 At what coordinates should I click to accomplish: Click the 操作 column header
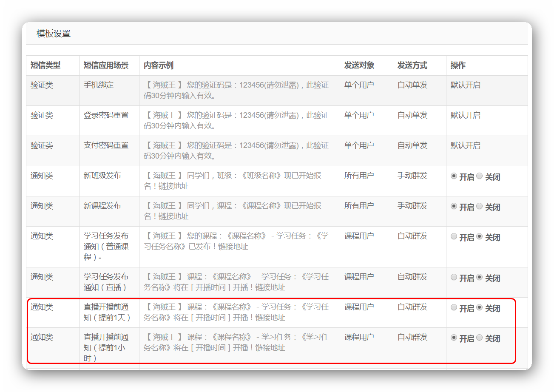458,65
